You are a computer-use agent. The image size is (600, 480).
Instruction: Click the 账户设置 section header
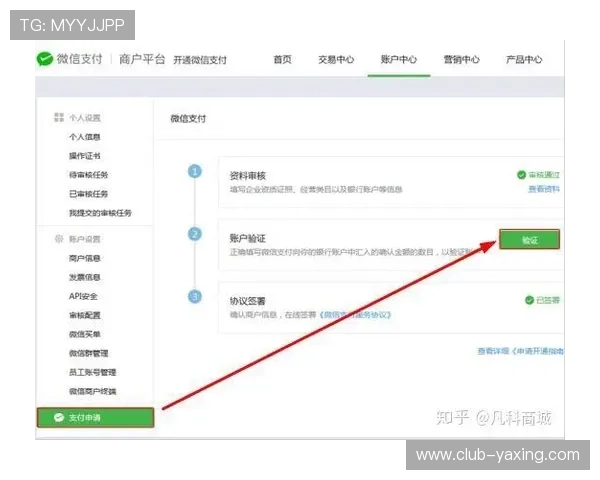(85, 239)
